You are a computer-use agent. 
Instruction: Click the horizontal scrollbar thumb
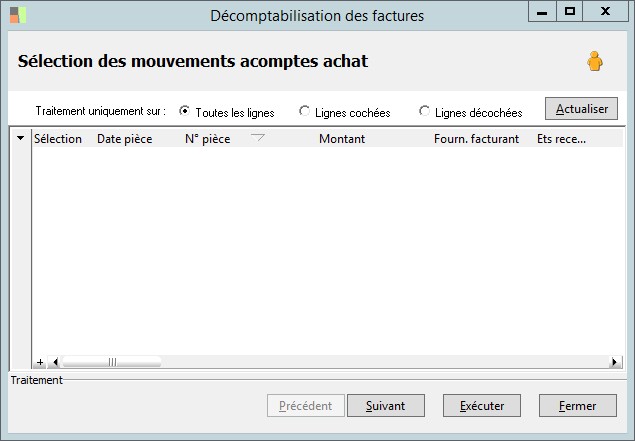point(111,362)
